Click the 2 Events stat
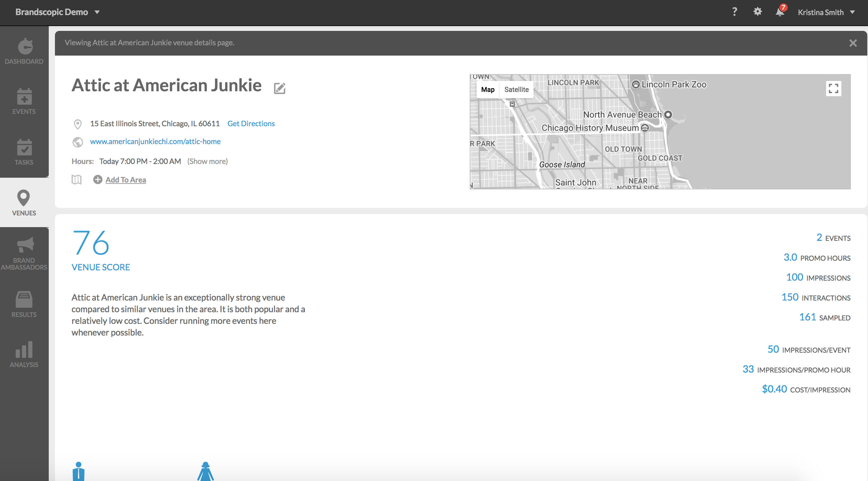Screen dimensions: 868x481 coord(833,237)
